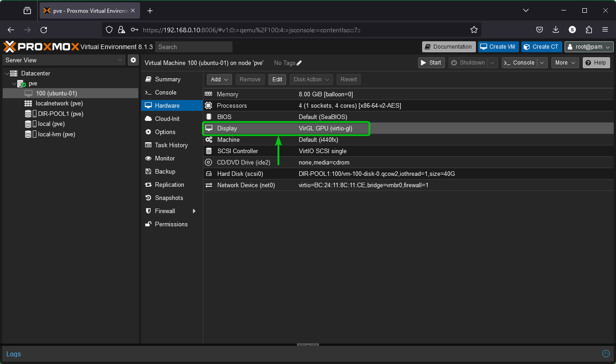
Task: List all tabs with the chevron button
Action: pos(526,10)
